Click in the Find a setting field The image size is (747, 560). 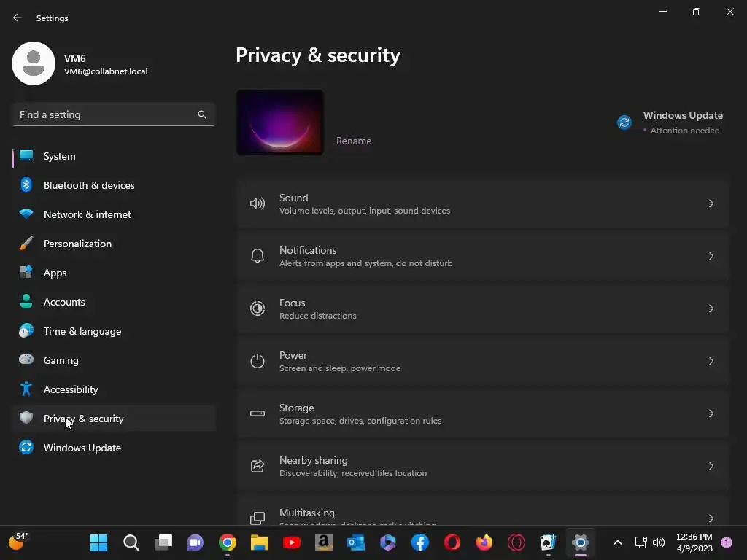tap(114, 114)
